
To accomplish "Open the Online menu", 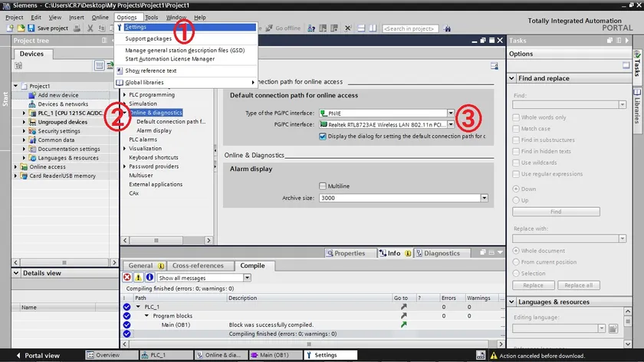I will (100, 18).
